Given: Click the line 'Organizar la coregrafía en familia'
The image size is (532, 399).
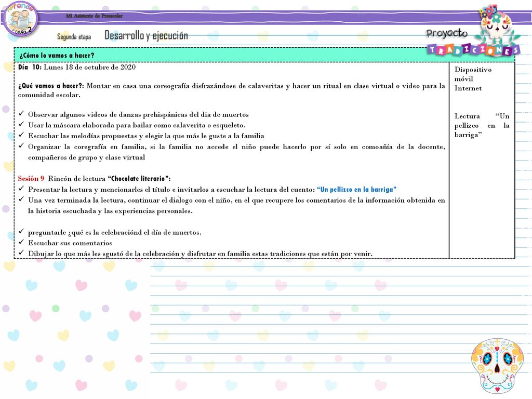Looking at the screenshot, I should click(x=236, y=147).
